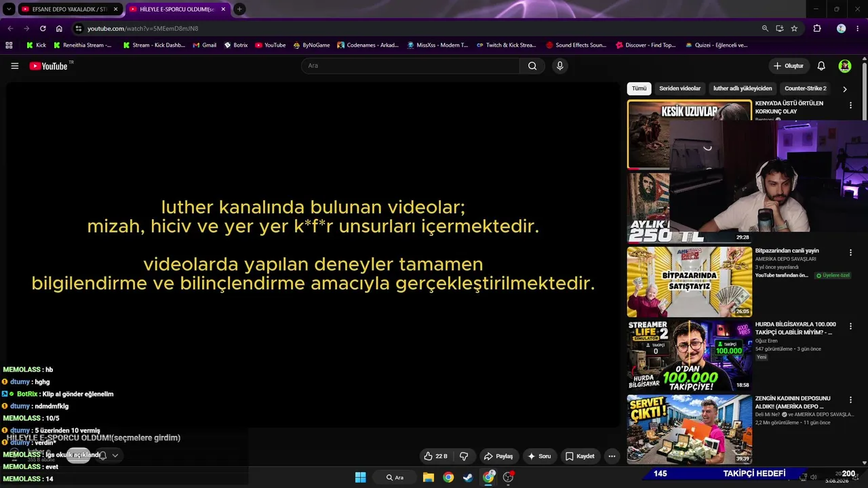Save the video with Kaydet button
This screenshot has width=868, height=488.
580,456
